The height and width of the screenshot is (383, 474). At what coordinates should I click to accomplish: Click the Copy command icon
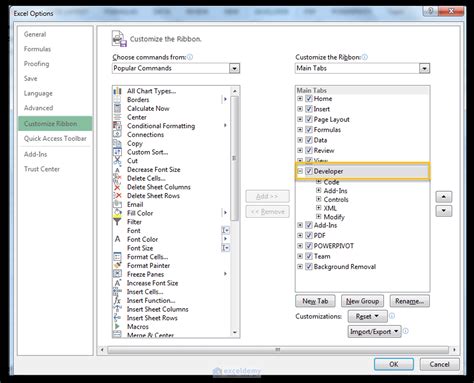117,143
